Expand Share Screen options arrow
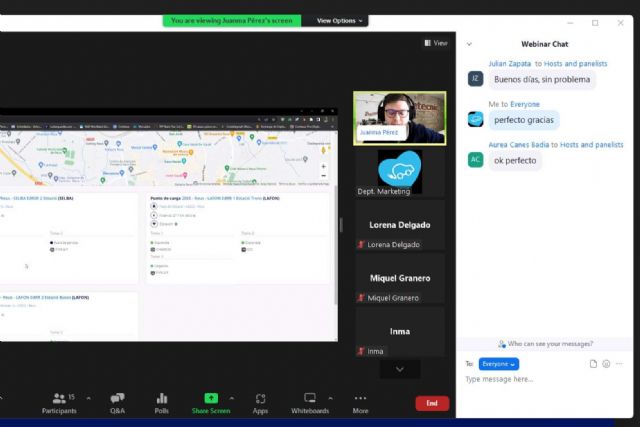This screenshot has height=427, width=640. (x=232, y=398)
